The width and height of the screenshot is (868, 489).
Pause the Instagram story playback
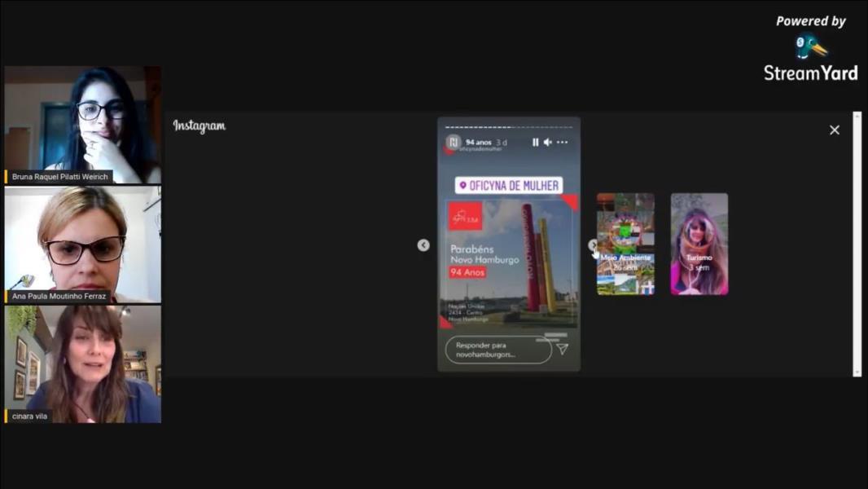tap(535, 143)
